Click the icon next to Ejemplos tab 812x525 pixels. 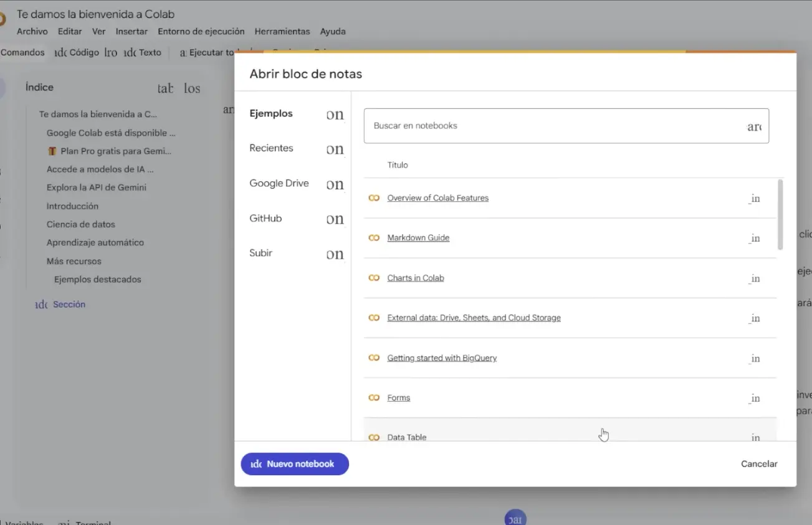click(x=335, y=114)
